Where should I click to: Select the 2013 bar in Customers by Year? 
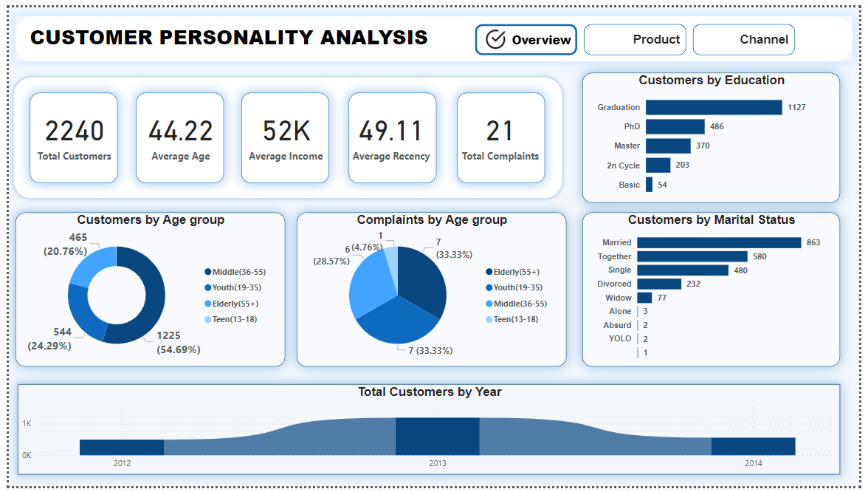437,436
